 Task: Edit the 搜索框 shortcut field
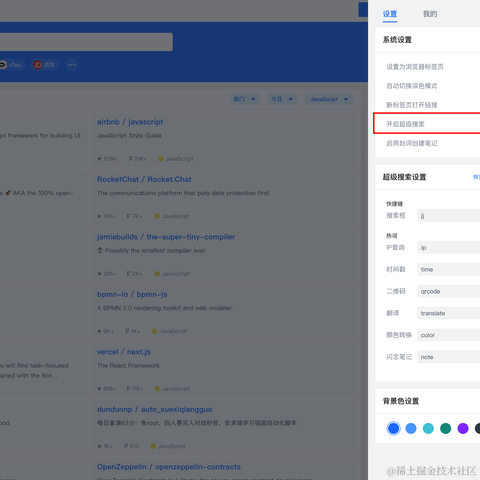pos(449,216)
